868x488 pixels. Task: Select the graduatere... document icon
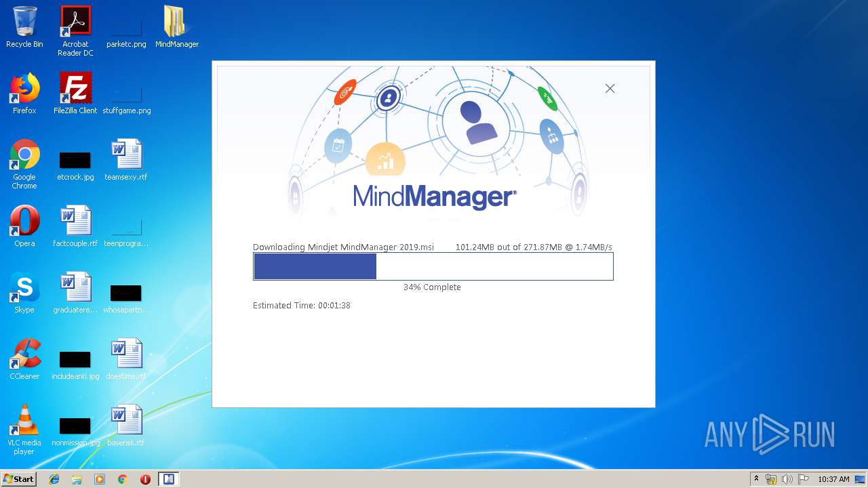pyautogui.click(x=75, y=293)
